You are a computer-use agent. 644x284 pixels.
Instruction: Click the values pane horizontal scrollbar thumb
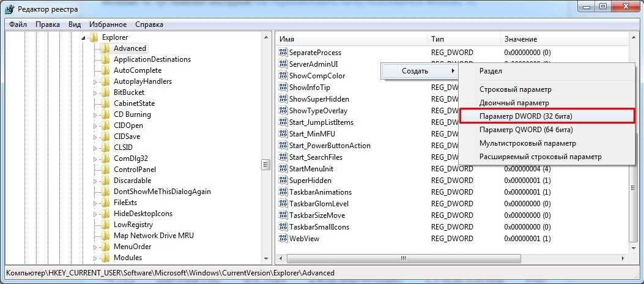[x=404, y=259]
